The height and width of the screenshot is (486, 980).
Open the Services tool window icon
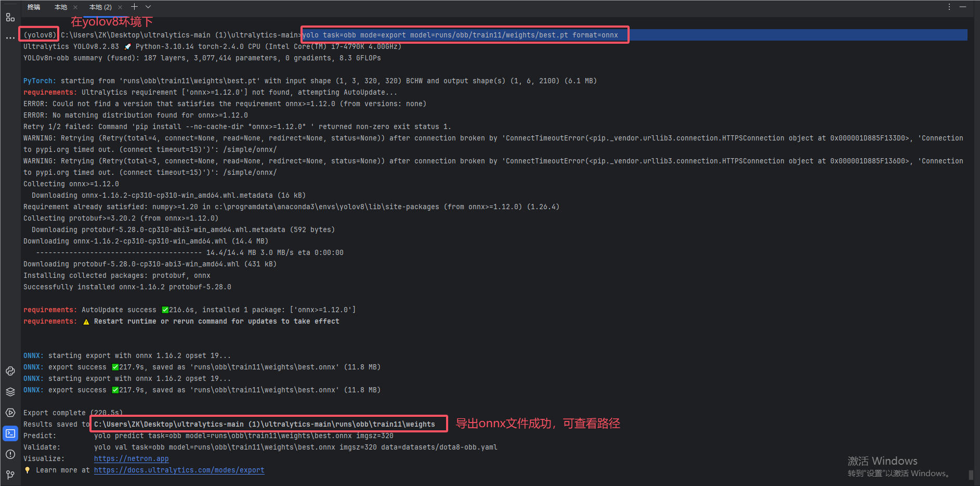[10, 413]
